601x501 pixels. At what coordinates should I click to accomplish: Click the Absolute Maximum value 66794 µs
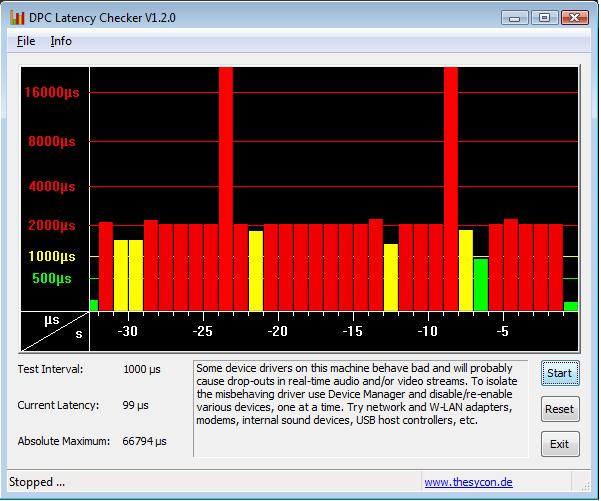144,441
